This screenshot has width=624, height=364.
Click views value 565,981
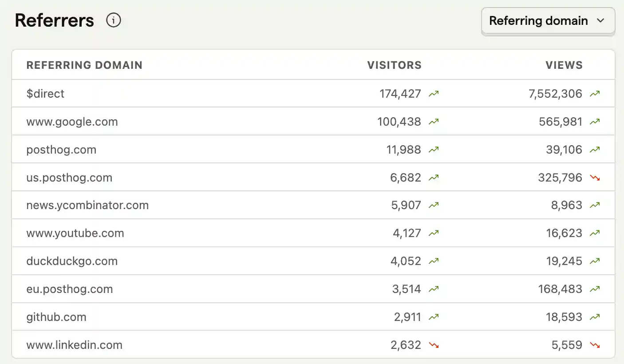coord(561,122)
